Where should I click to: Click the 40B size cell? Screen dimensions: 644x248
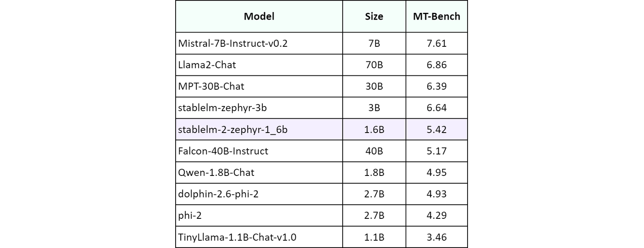(374, 151)
